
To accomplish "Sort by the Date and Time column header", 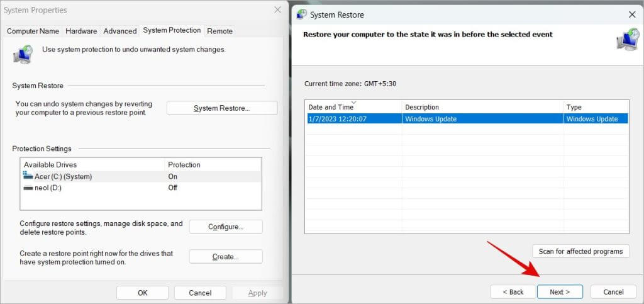I will click(x=353, y=107).
